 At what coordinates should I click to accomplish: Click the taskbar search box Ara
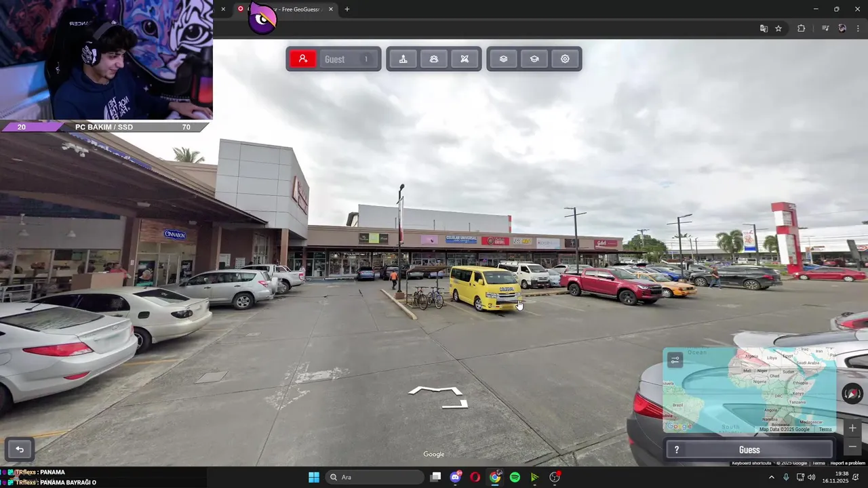coord(375,477)
